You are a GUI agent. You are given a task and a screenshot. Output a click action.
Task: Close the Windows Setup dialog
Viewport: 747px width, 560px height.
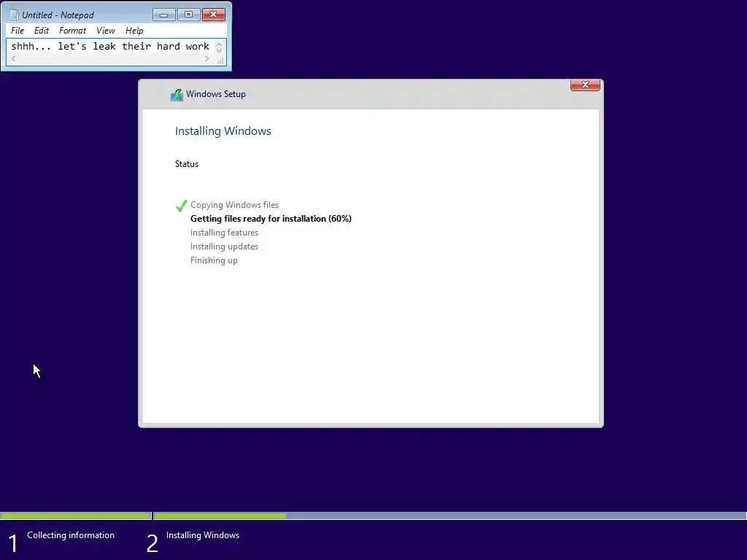click(x=585, y=85)
